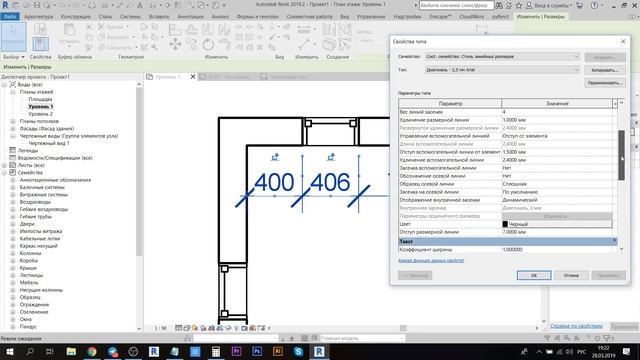
Task: Click the help question mark icon
Action: [x=595, y=5]
